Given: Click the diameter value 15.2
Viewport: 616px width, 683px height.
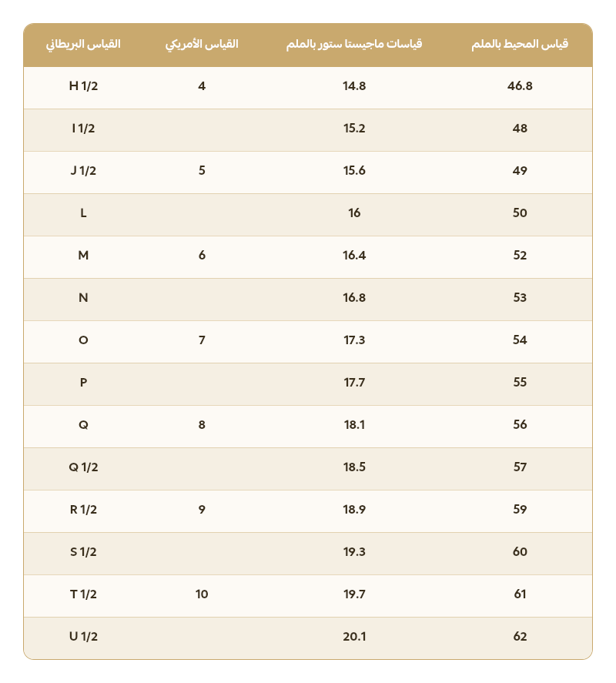Looking at the screenshot, I should point(354,129).
